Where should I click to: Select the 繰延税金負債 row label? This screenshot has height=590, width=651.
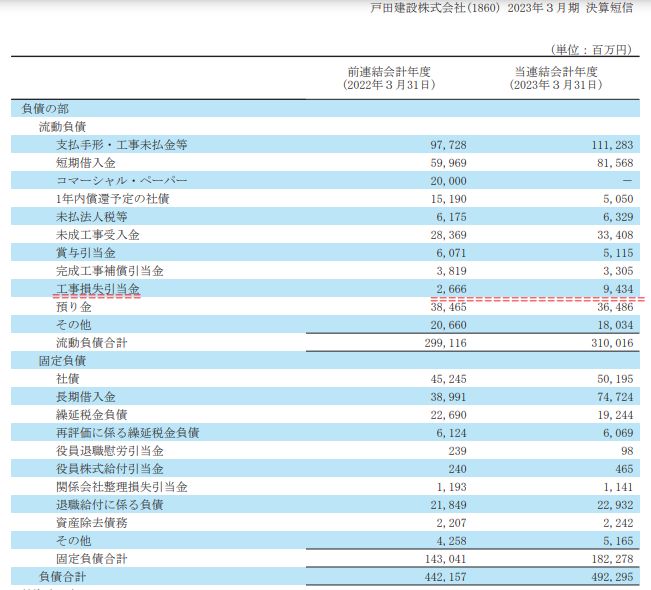click(x=92, y=415)
